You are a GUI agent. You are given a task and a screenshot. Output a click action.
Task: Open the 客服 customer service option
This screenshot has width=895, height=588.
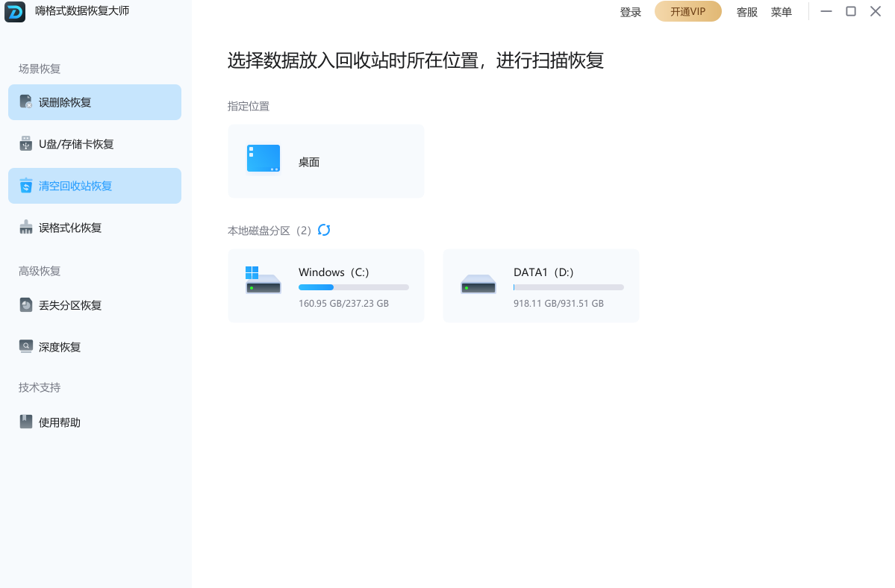click(746, 11)
